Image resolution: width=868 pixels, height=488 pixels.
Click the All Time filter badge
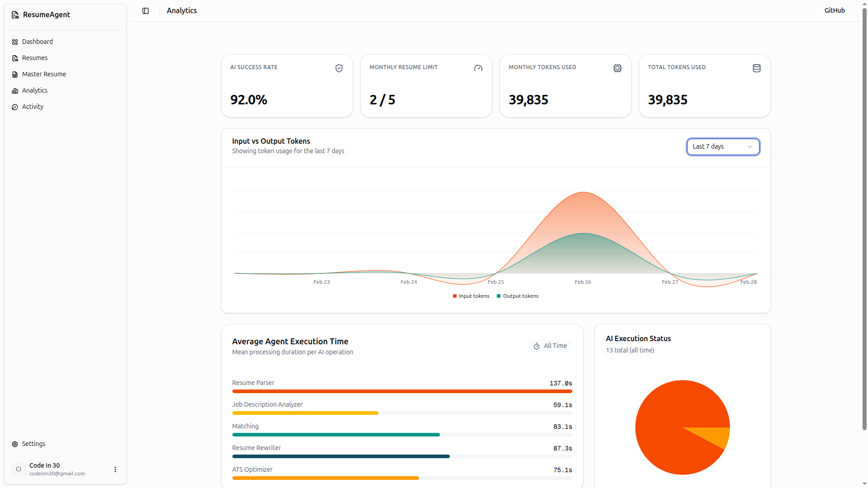coord(550,346)
